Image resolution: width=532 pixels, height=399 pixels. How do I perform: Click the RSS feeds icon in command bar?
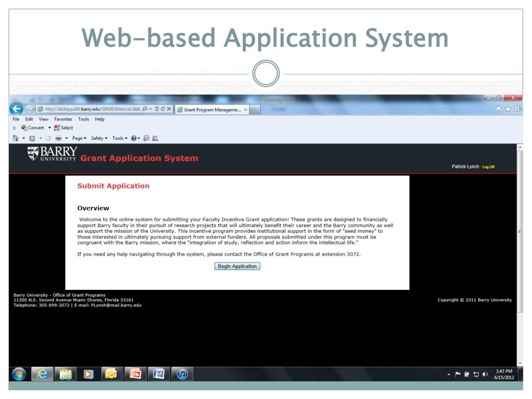click(x=32, y=138)
